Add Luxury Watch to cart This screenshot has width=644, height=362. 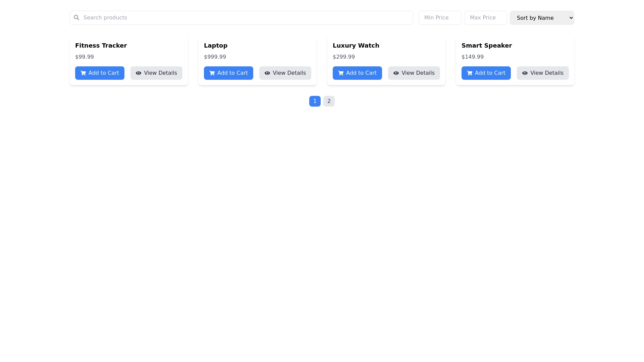click(x=357, y=73)
